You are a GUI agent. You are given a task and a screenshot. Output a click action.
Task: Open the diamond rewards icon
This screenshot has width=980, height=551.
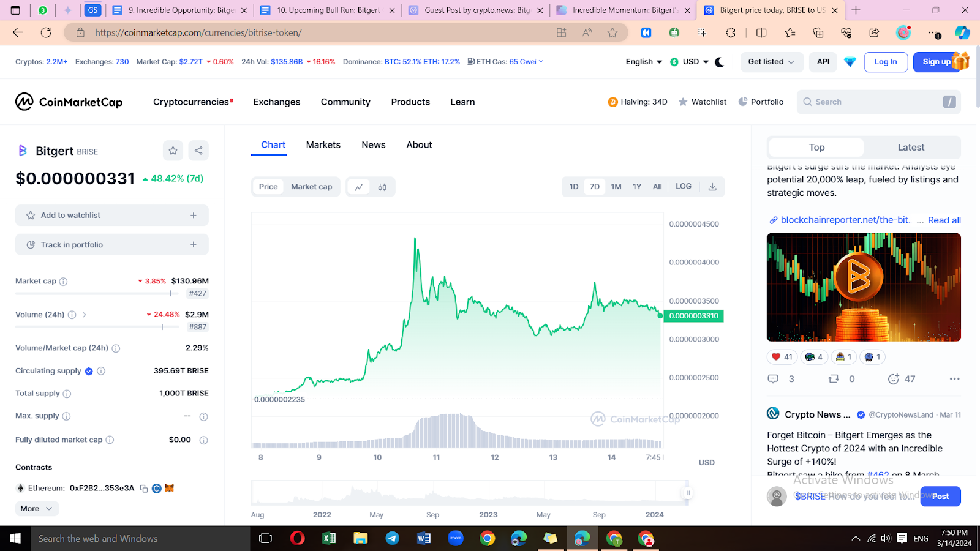tap(850, 62)
